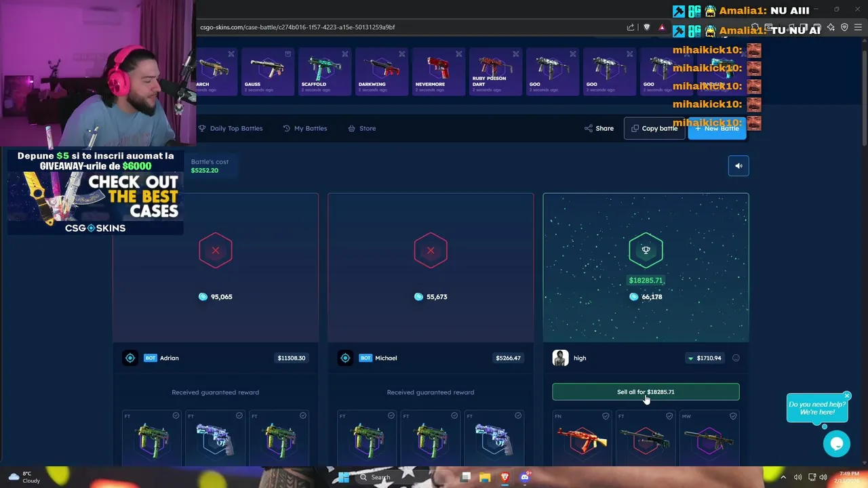Screen dimensions: 868x488
Task: Open the Windows Start menu
Action: click(344, 477)
